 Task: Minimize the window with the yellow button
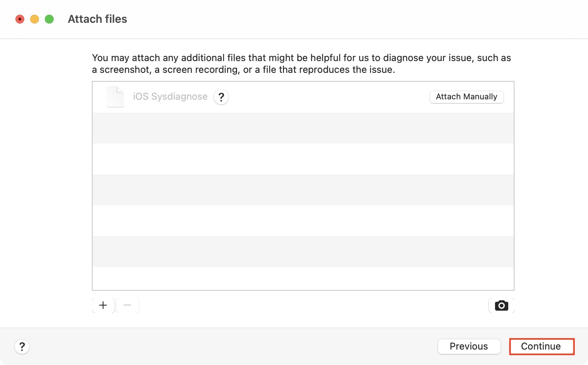tap(35, 19)
